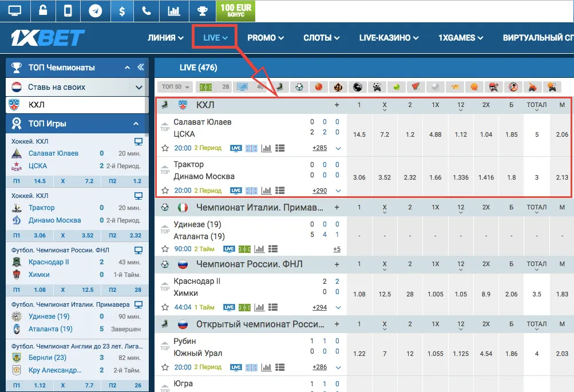Expand the Ставь на своих dropdown

[138, 88]
